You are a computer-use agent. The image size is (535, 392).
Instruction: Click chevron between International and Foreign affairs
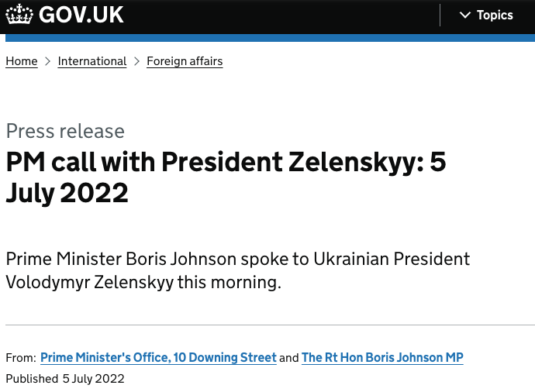(x=137, y=61)
